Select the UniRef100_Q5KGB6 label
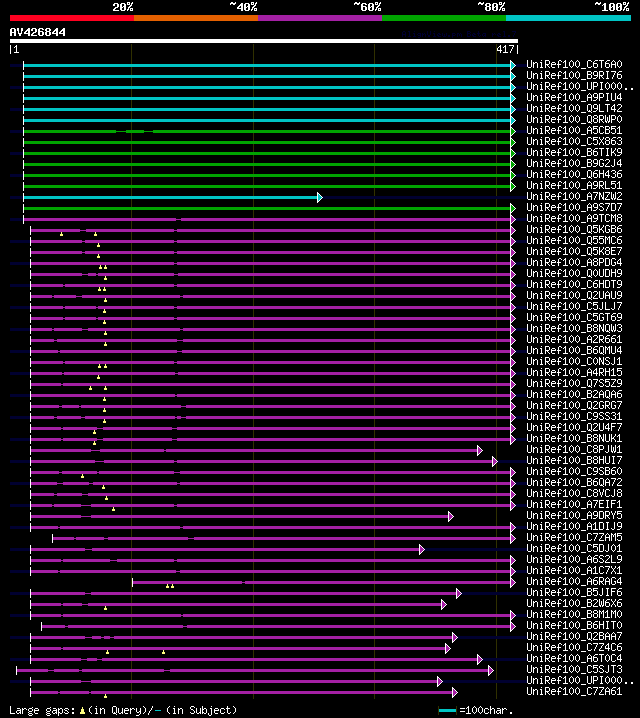The width and height of the screenshot is (640, 718). coord(574,229)
